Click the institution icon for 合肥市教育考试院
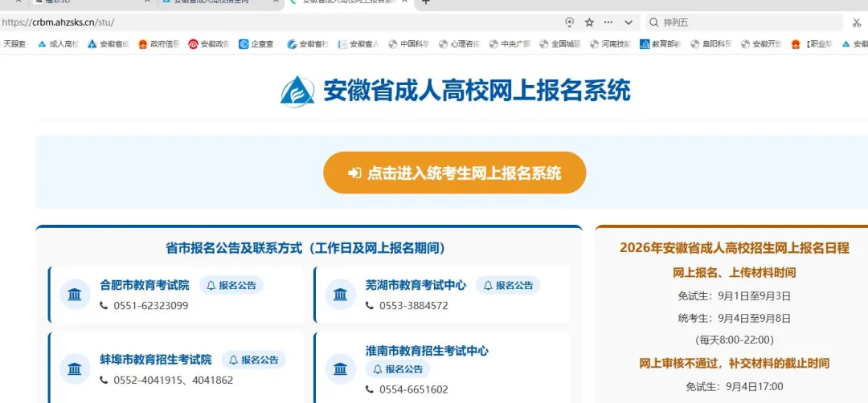Screen dimensions: 868x403 pos(74,295)
